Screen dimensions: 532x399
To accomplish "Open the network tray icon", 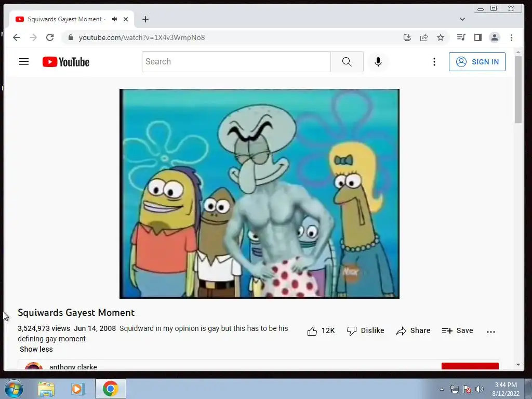I will (454, 389).
